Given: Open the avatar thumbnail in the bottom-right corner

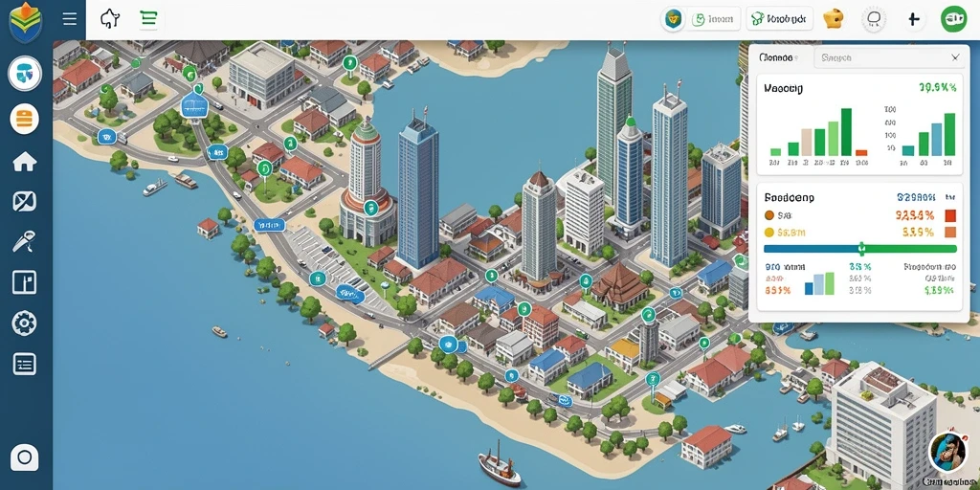Looking at the screenshot, I should [x=947, y=452].
